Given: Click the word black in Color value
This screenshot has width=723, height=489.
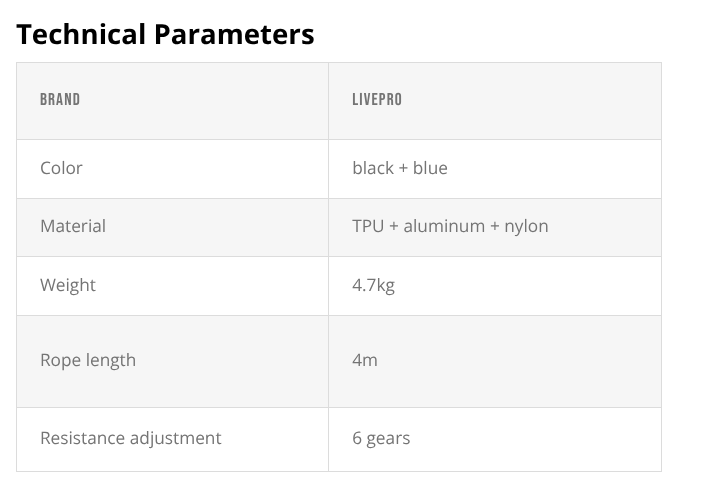Looking at the screenshot, I should (373, 168).
